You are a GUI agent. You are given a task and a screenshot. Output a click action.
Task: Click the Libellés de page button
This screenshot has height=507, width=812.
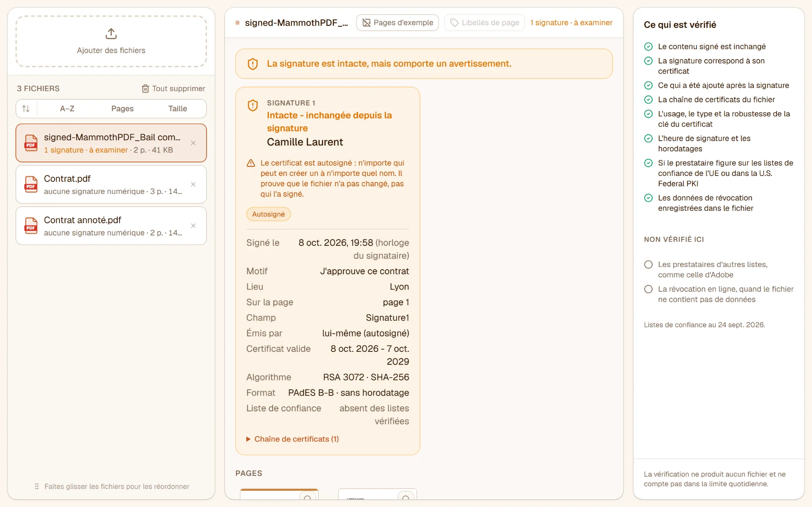[x=484, y=23]
